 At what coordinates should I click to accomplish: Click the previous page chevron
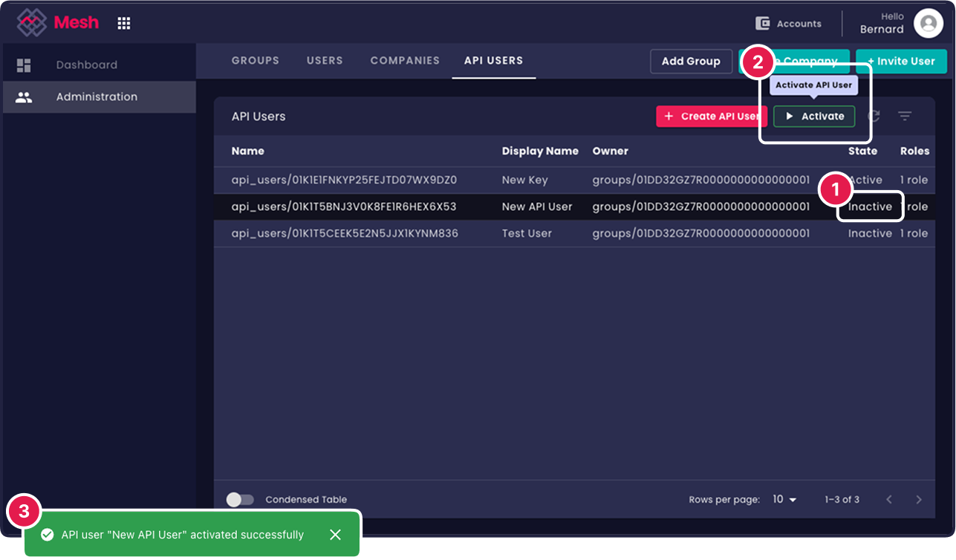[888, 499]
